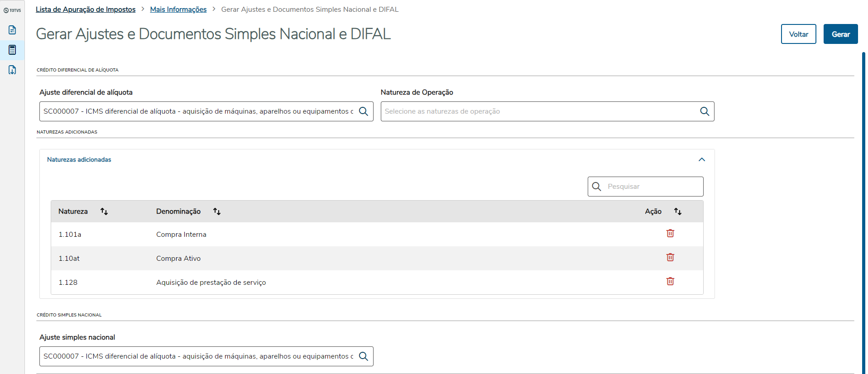Image resolution: width=868 pixels, height=374 pixels.
Task: Click the CRÉDITO DIFERENCIAL DE ALÍQUOTA section heading
Action: pyautogui.click(x=77, y=70)
